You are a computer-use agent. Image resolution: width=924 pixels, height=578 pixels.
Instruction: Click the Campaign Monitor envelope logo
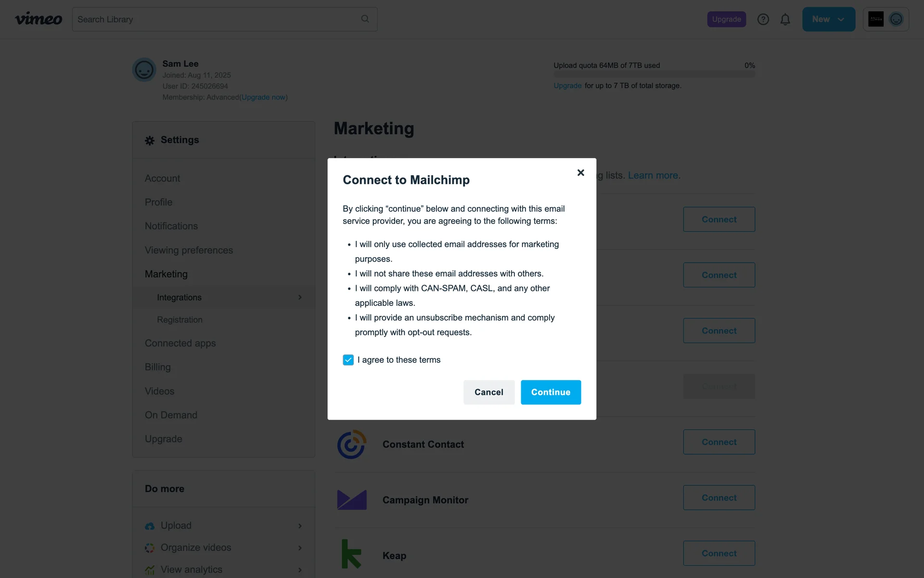[351, 499]
